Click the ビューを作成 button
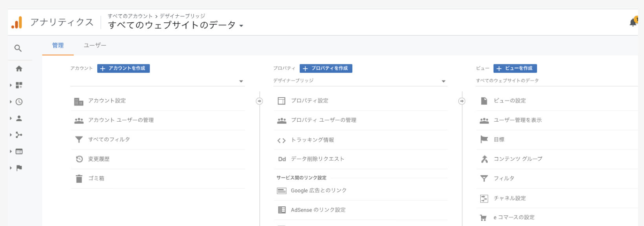This screenshot has height=226, width=644. [x=515, y=68]
